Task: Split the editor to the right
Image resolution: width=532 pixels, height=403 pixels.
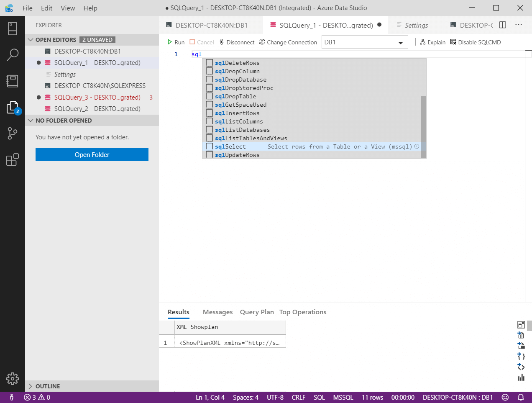Action: [503, 25]
